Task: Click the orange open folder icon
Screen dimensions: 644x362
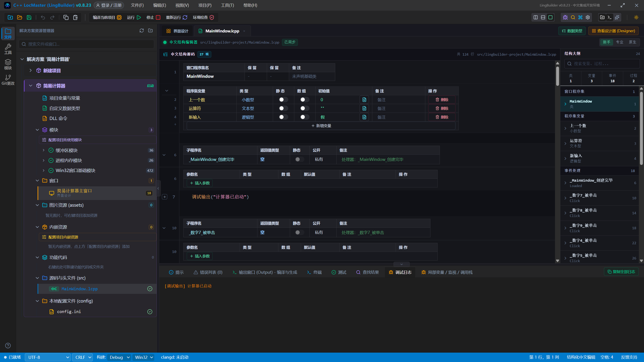Action: tap(19, 17)
